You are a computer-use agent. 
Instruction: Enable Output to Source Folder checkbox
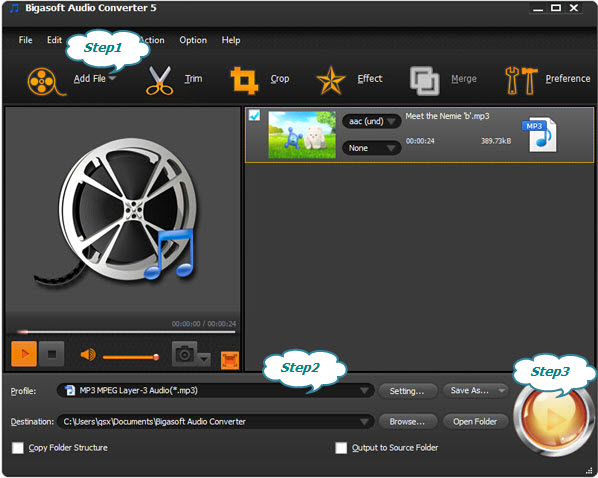coord(341,448)
